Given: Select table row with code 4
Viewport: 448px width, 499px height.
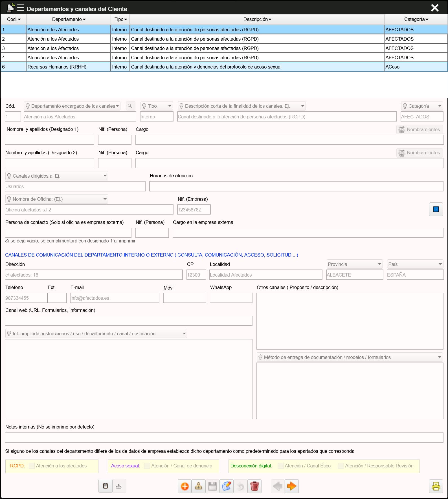Looking at the screenshot, I should 224,58.
